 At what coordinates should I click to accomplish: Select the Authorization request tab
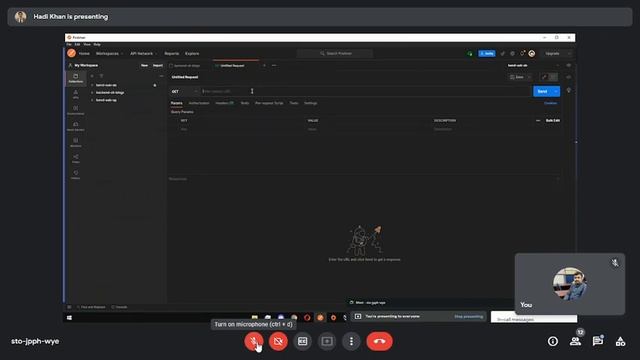click(199, 103)
